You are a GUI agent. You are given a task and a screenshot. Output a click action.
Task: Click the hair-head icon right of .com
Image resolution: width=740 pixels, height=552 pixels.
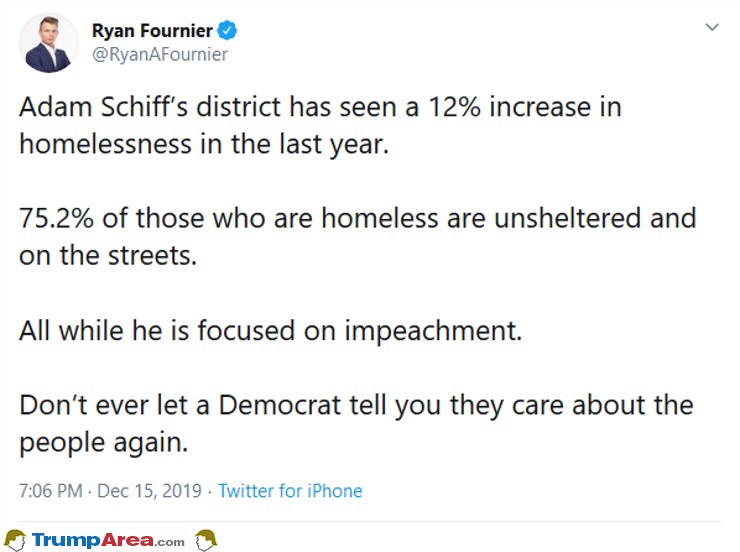click(x=205, y=540)
